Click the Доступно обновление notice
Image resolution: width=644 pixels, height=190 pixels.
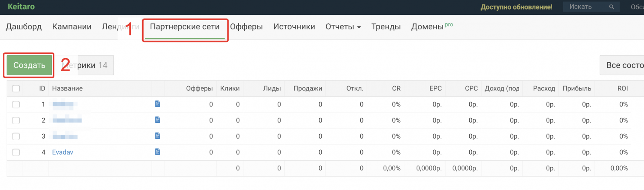click(516, 7)
